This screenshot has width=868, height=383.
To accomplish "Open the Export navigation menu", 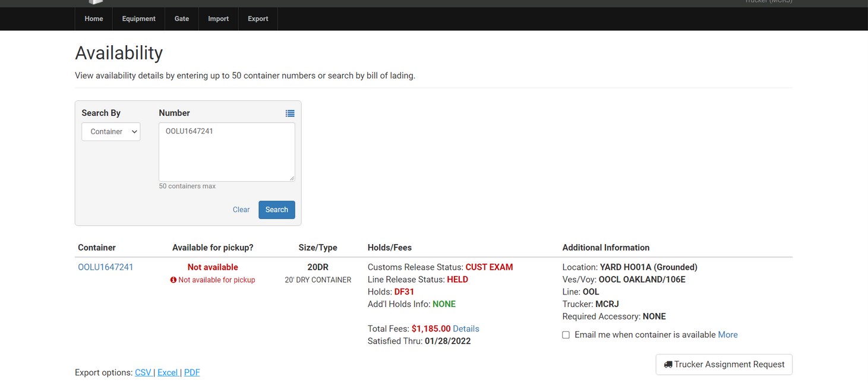I will [258, 19].
